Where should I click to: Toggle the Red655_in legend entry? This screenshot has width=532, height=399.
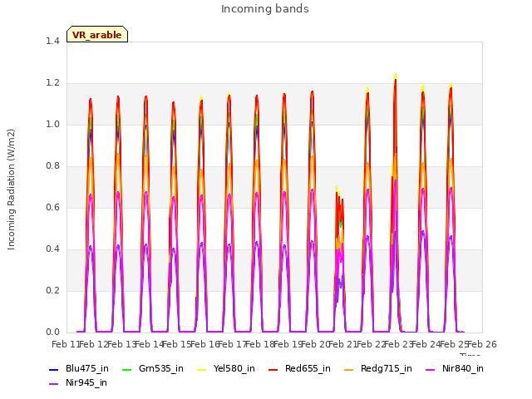(x=299, y=368)
